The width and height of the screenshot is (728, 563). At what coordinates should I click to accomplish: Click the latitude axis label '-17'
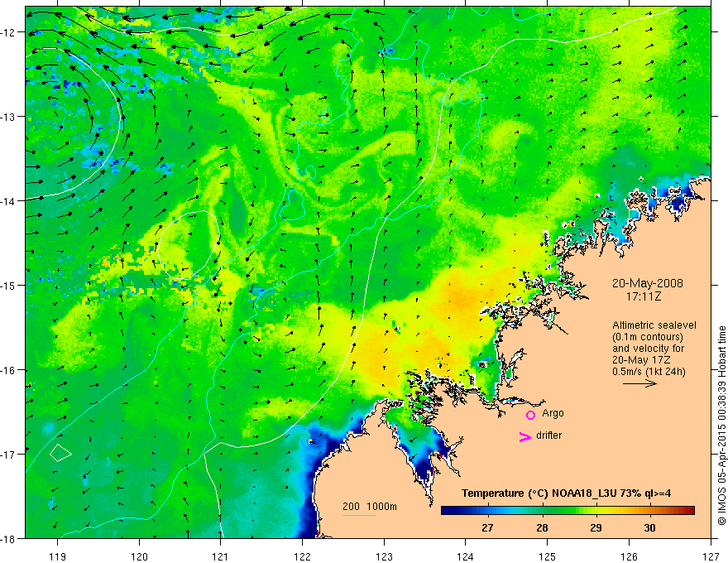tap(8, 454)
